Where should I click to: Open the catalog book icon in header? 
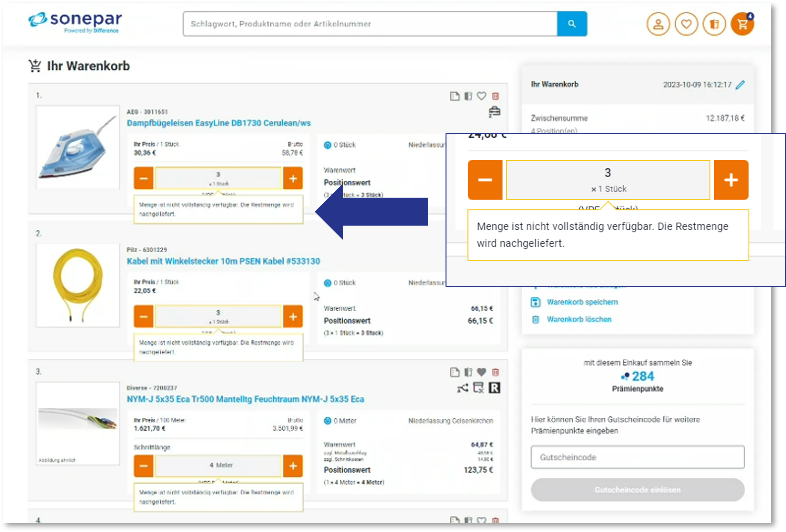(x=714, y=24)
